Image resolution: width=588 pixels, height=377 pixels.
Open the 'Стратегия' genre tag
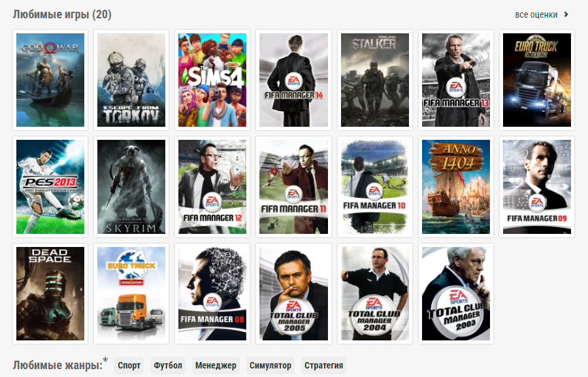(323, 365)
